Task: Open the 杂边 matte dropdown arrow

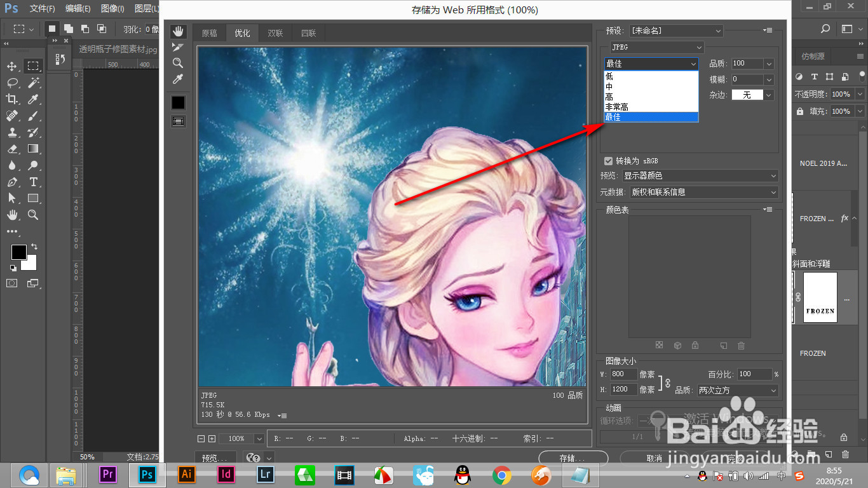Action: 769,95
